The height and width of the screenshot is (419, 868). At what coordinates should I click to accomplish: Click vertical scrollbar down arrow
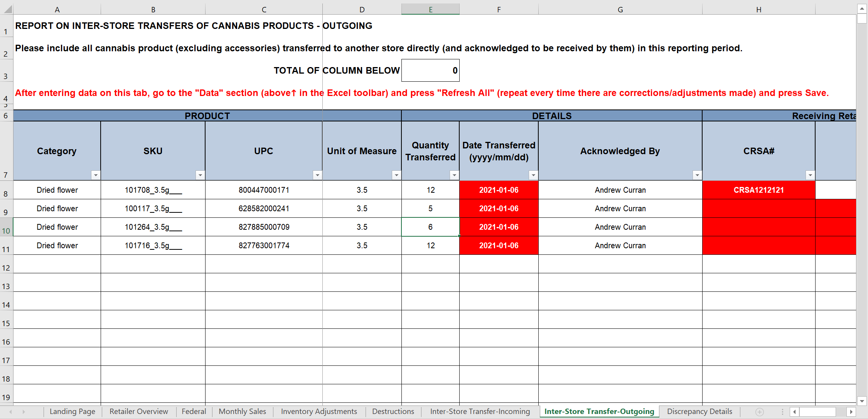click(862, 401)
